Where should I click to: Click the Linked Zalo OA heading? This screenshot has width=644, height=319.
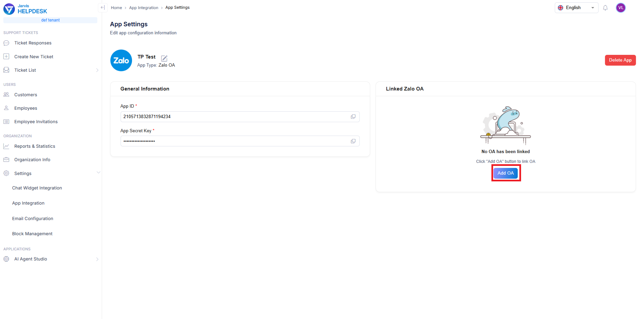tap(405, 89)
